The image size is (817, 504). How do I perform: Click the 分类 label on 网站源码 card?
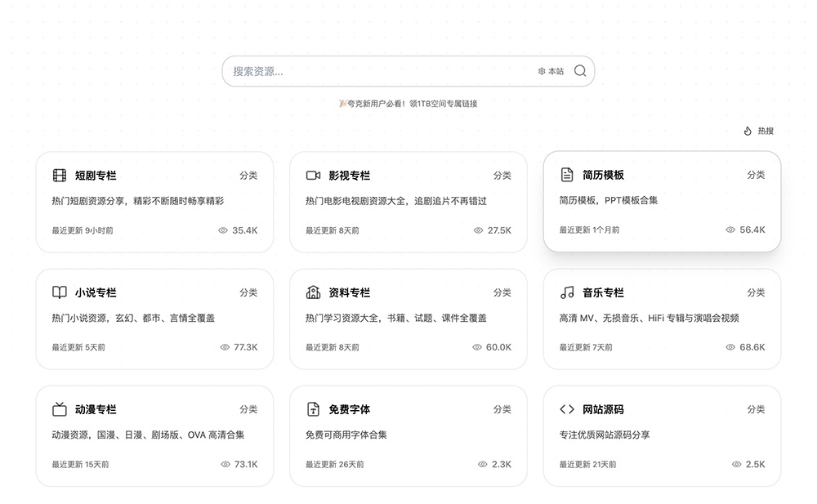[x=757, y=409]
